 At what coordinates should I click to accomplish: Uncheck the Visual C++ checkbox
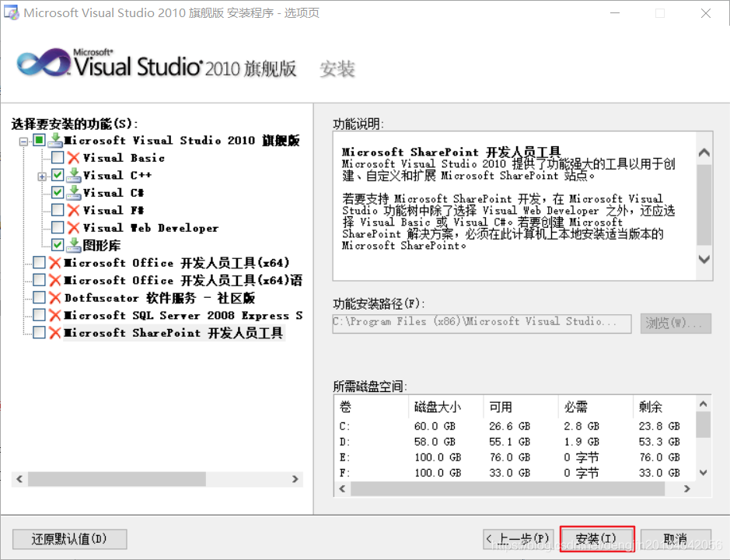coord(58,175)
